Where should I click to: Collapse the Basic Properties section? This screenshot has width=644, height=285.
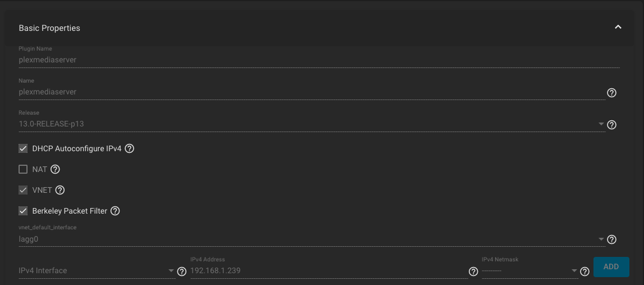click(618, 27)
